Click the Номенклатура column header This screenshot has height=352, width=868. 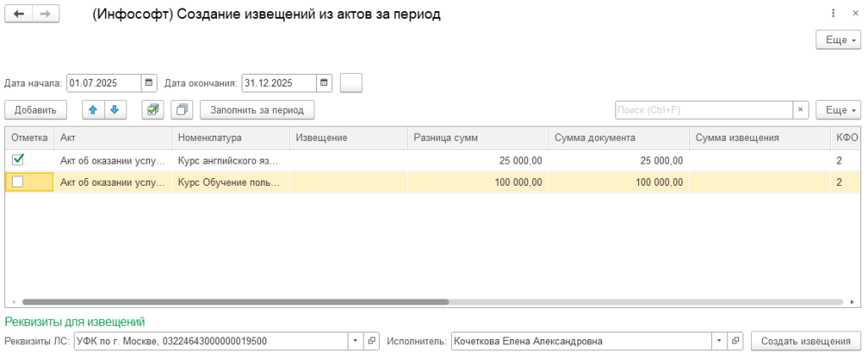tap(231, 137)
